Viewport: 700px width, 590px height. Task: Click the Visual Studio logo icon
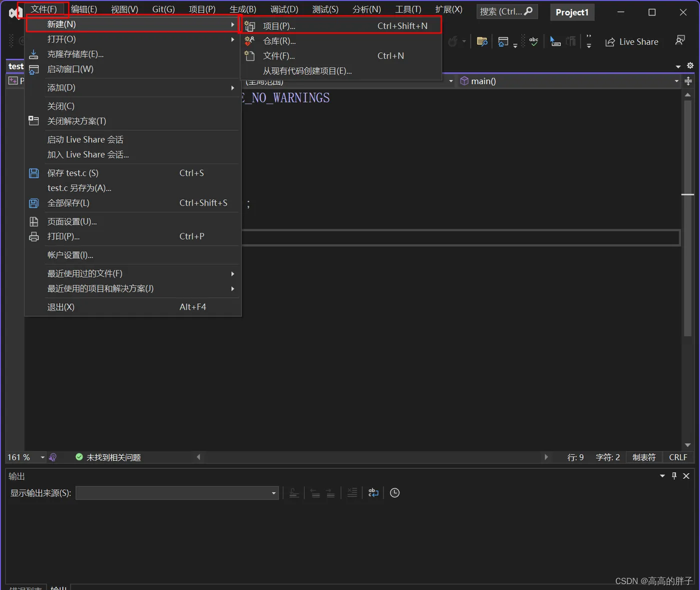(x=15, y=13)
